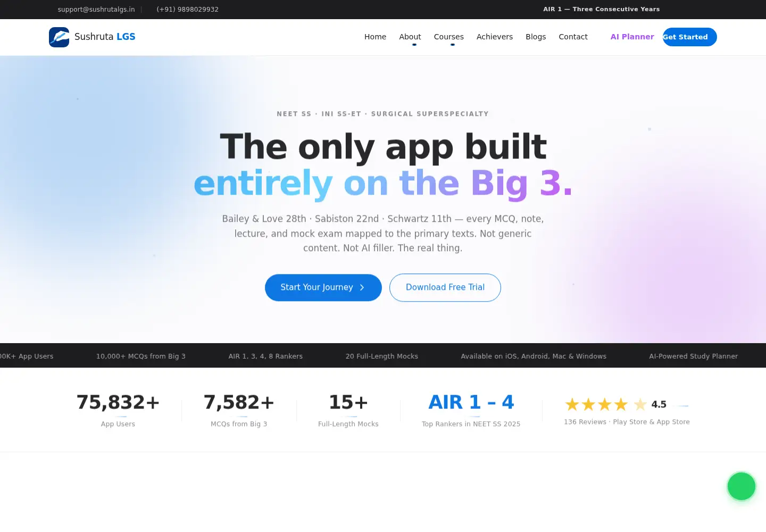
Task: Click the Sushruta LGS logo icon
Action: (x=59, y=37)
